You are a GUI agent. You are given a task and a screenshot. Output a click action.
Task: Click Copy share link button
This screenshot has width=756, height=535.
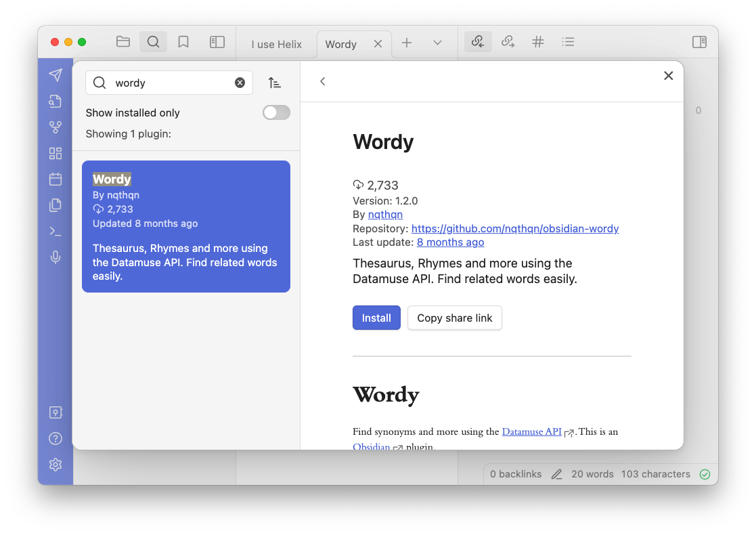(x=455, y=318)
